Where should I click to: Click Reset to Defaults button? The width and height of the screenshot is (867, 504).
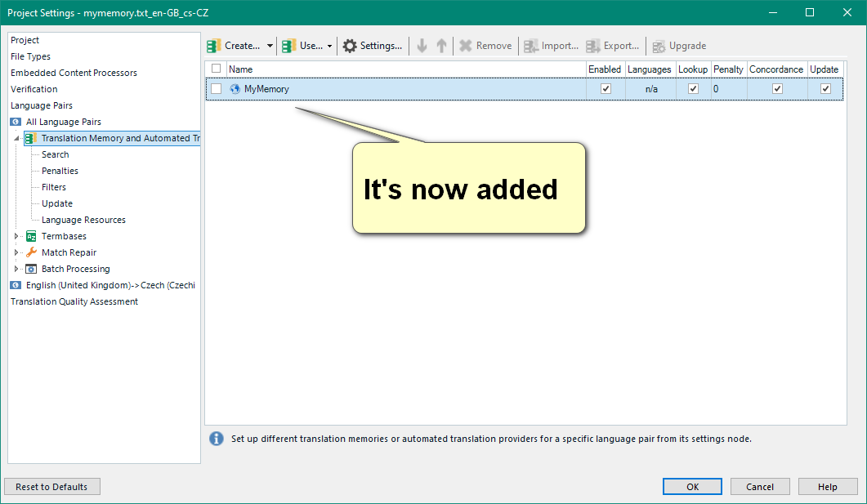coord(52,487)
